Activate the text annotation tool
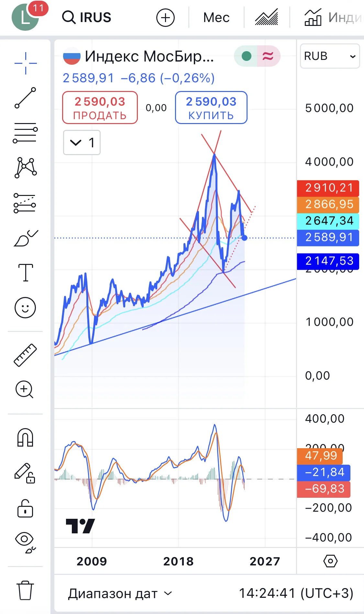This screenshot has width=364, height=614. (x=26, y=273)
